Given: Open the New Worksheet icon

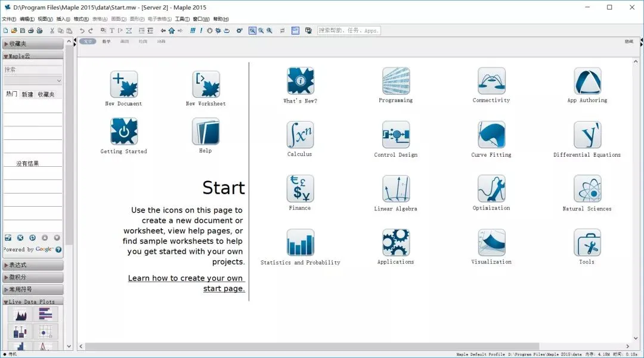Looking at the screenshot, I should pos(206,84).
